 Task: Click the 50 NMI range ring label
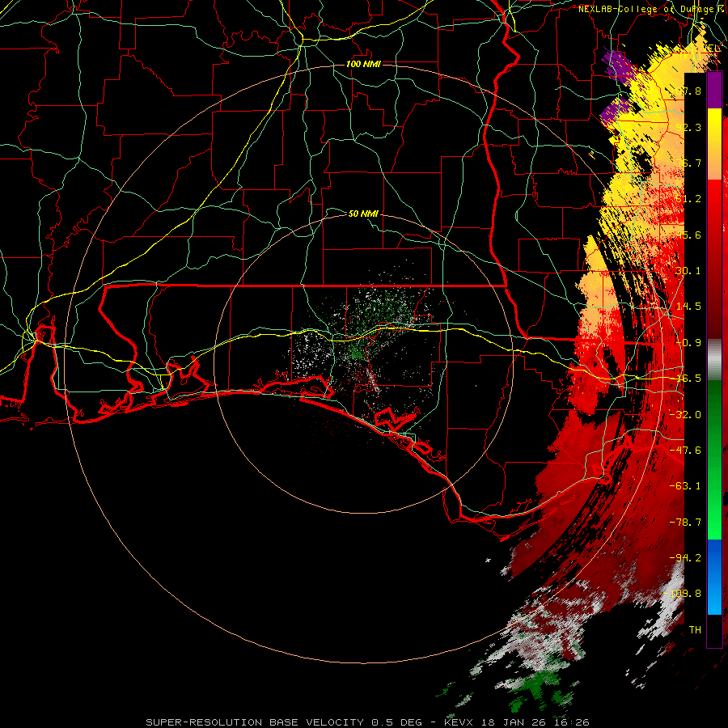pos(363,214)
